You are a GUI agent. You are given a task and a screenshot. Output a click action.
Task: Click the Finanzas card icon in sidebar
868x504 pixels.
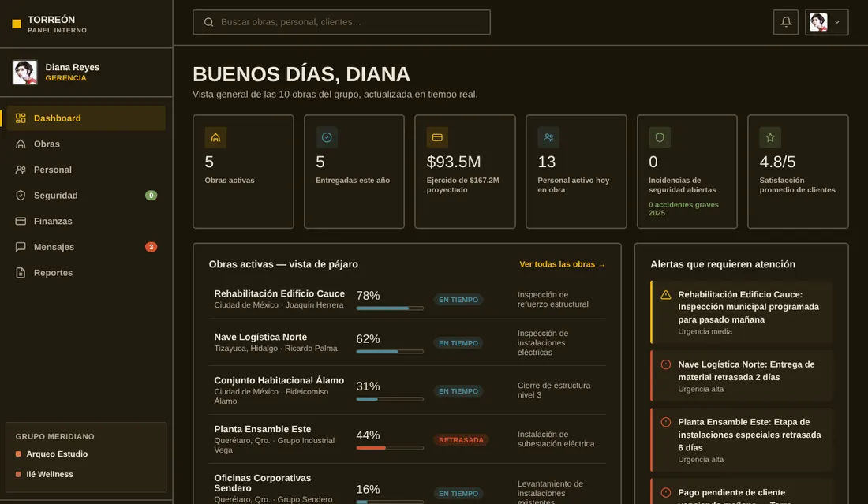pyautogui.click(x=21, y=222)
